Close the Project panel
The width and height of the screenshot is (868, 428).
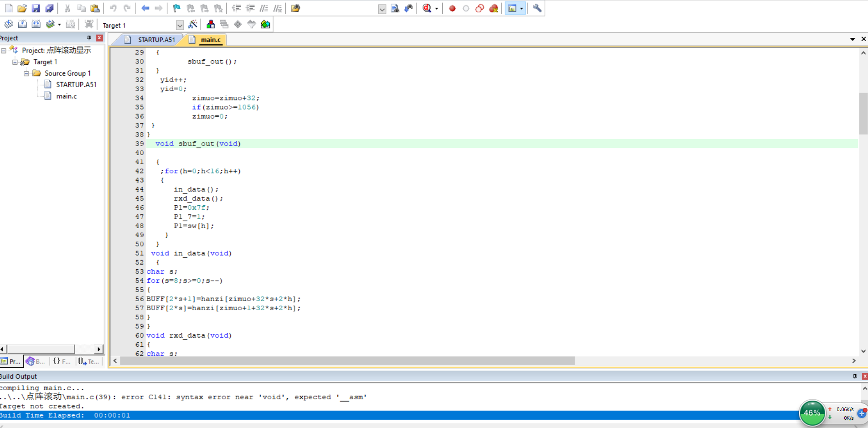99,38
